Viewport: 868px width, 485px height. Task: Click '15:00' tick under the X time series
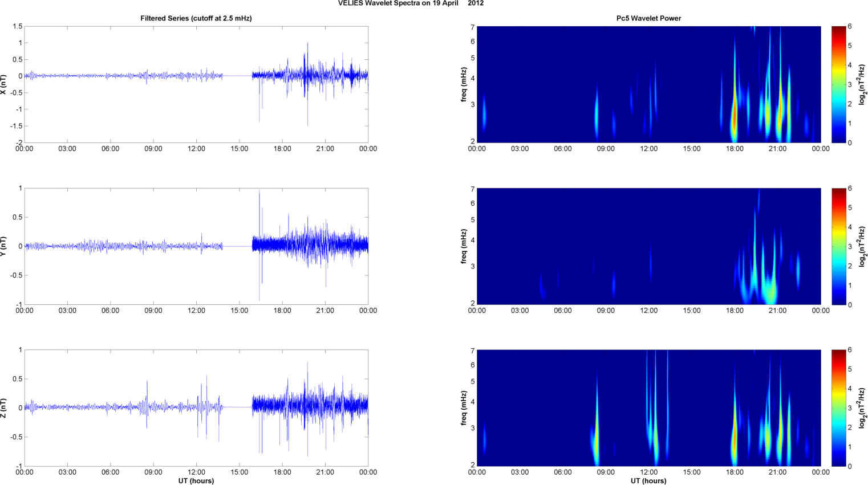240,149
